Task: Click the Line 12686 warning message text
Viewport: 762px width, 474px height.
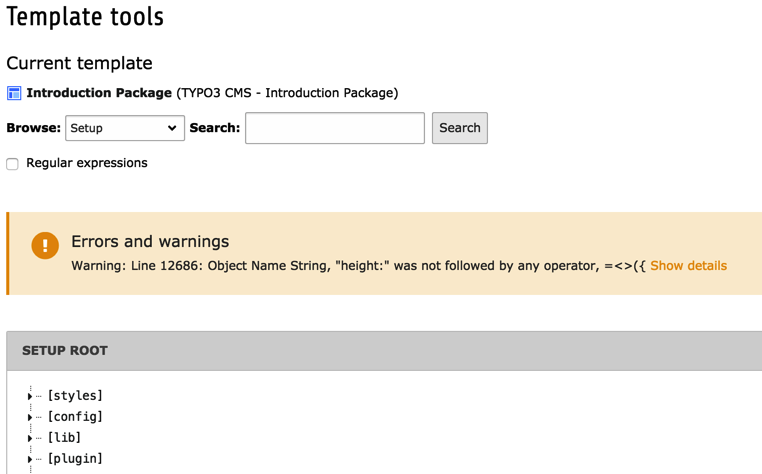Action: (358, 266)
